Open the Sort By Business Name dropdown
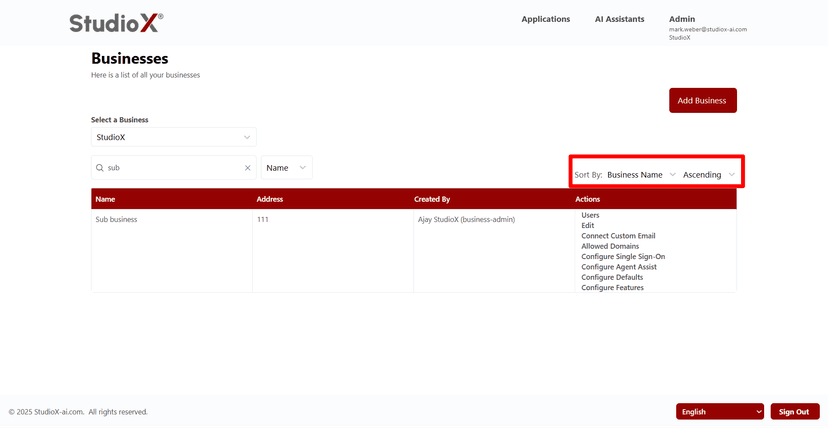Image resolution: width=828 pixels, height=428 pixels. coord(641,175)
